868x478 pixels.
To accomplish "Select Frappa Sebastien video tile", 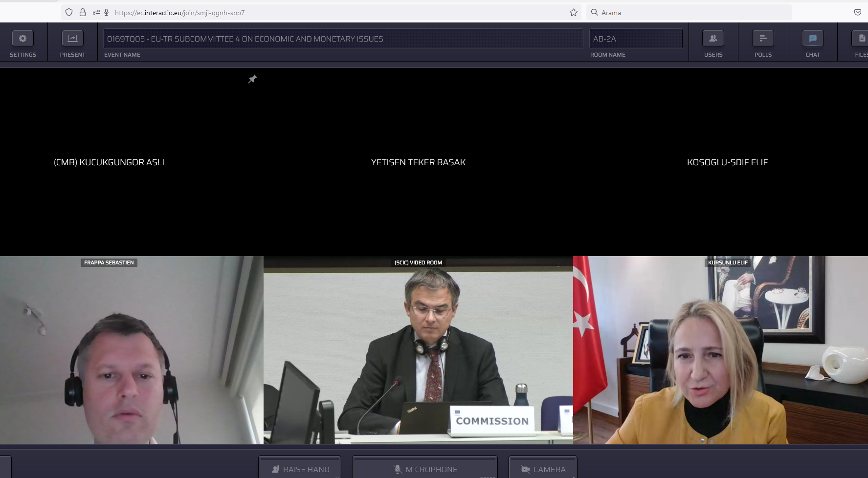I will click(132, 350).
